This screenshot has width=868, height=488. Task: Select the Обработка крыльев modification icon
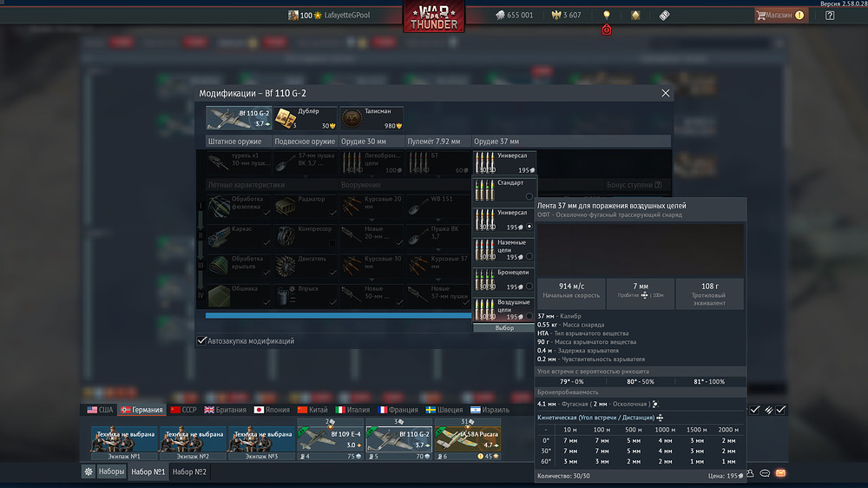[x=220, y=266]
